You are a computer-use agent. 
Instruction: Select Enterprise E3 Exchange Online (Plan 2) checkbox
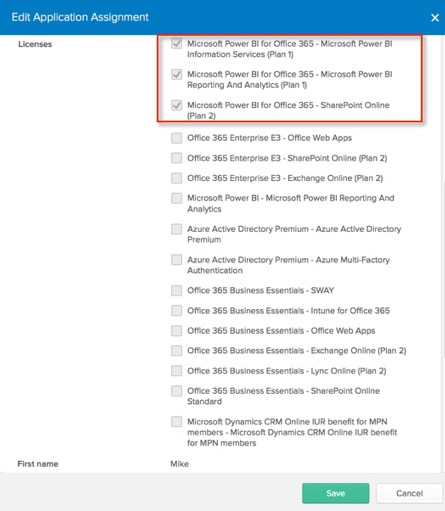click(176, 178)
